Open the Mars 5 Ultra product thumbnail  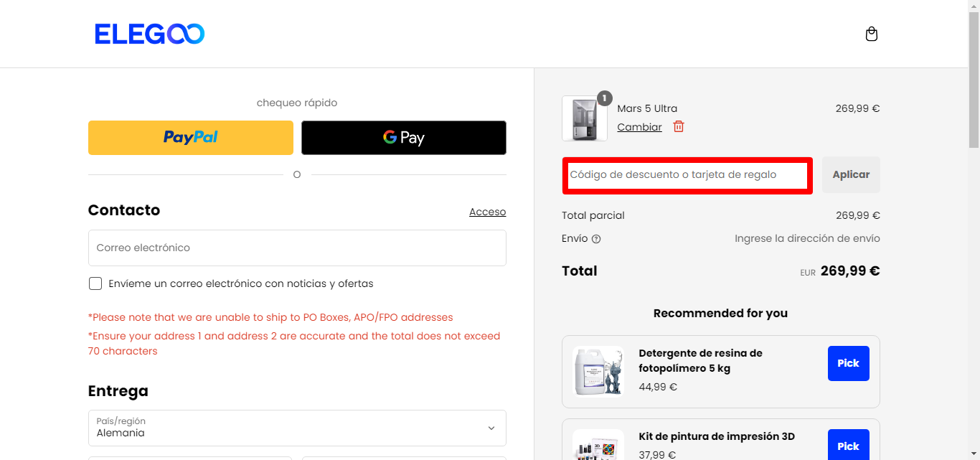pos(585,118)
